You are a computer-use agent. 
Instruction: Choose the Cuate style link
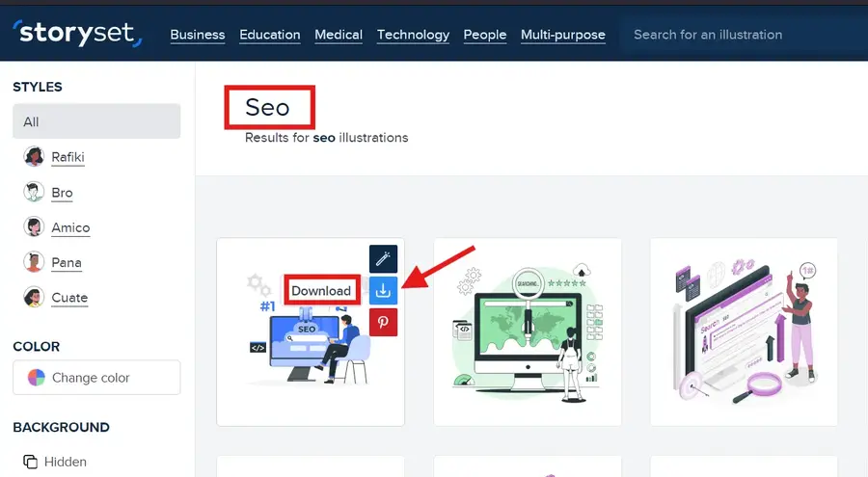pyautogui.click(x=69, y=298)
